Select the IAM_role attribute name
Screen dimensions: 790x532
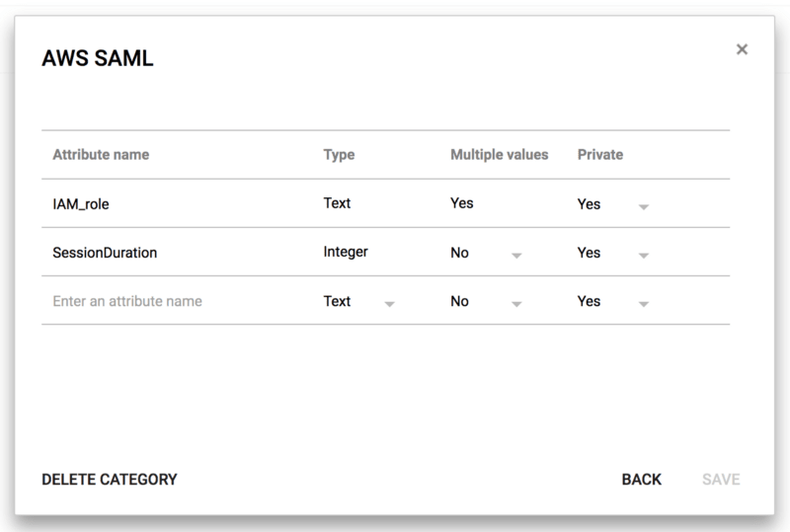pyautogui.click(x=81, y=204)
